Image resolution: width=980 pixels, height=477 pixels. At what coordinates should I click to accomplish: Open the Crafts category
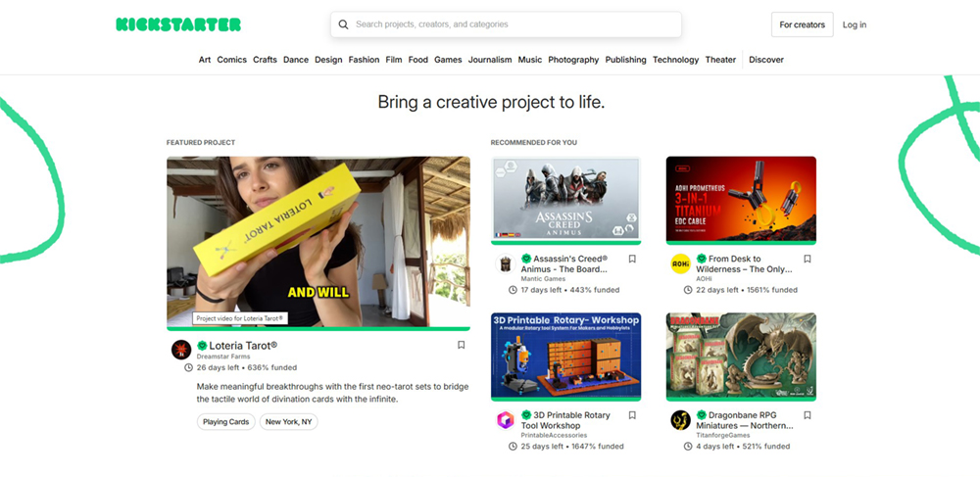click(x=265, y=60)
